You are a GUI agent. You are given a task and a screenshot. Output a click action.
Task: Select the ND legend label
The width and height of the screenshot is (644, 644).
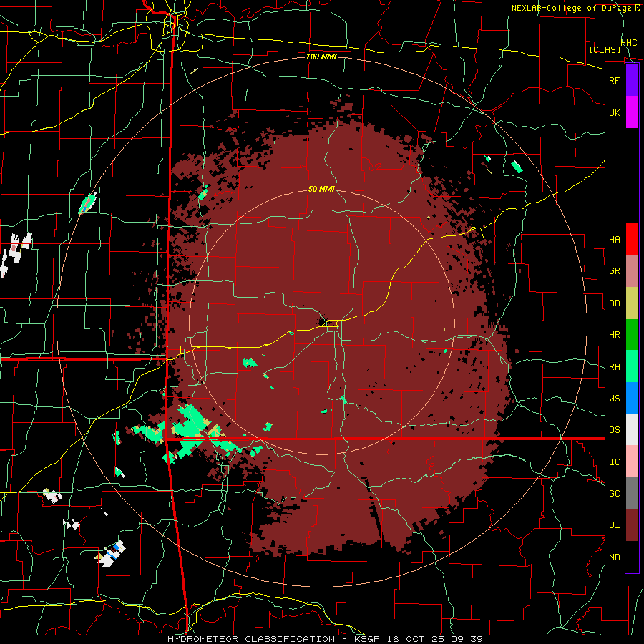click(615, 557)
